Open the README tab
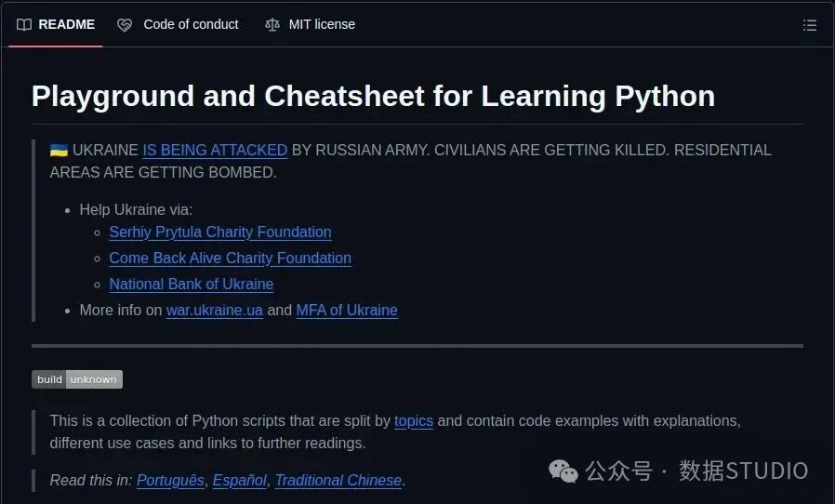The height and width of the screenshot is (504, 835). click(56, 24)
